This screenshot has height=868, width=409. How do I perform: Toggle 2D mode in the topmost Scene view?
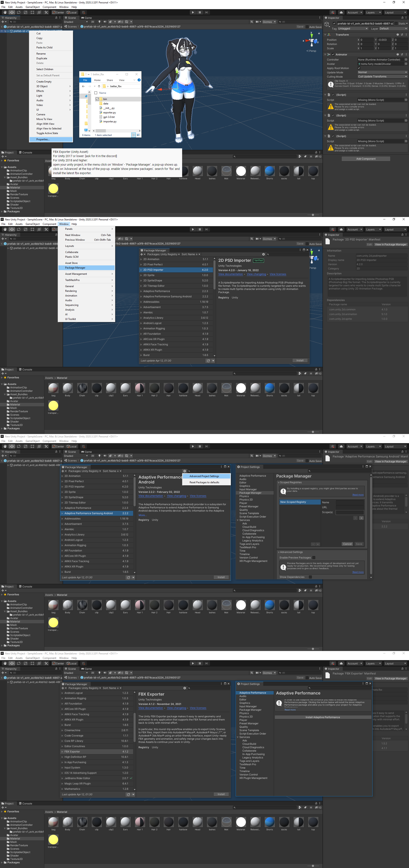tap(93, 22)
